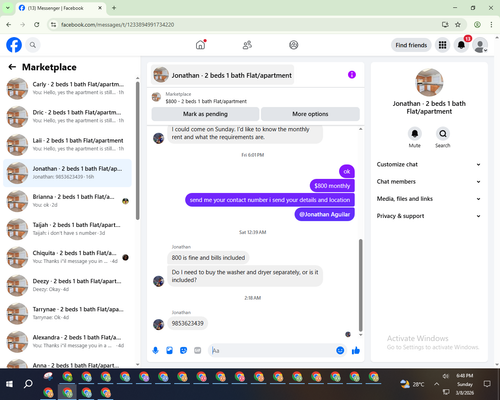Click the @Jonathan Aguilar mention
The height and width of the screenshot is (400, 500).
click(x=325, y=214)
